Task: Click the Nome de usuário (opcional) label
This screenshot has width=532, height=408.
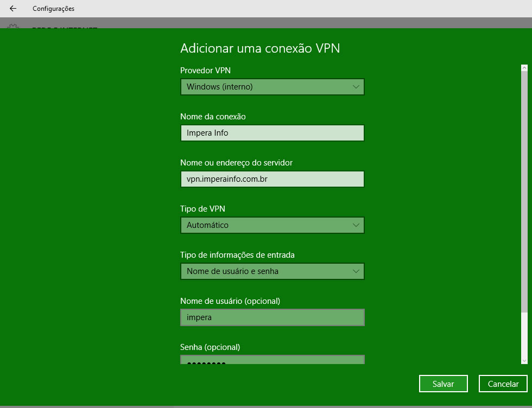Action: 230,301
